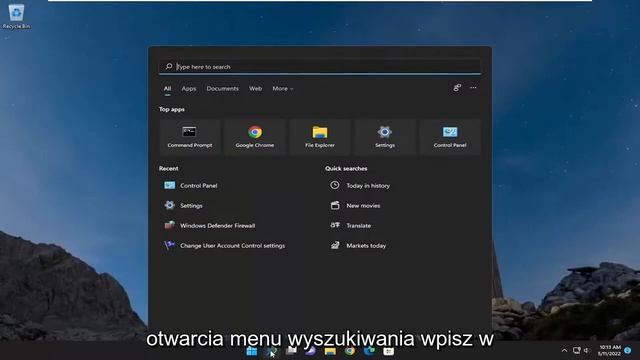
Task: Launch Google Chrome from the taskbar
Action: click(350, 351)
